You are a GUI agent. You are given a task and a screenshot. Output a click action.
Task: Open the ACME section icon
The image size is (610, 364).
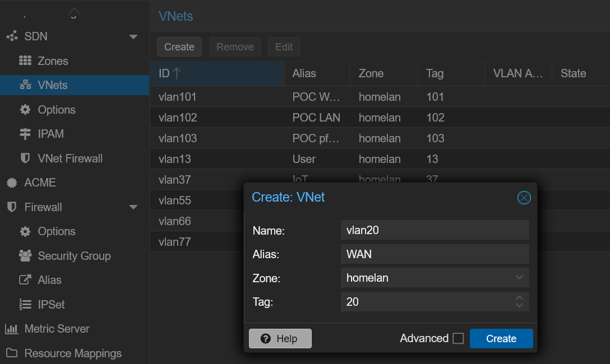12,183
